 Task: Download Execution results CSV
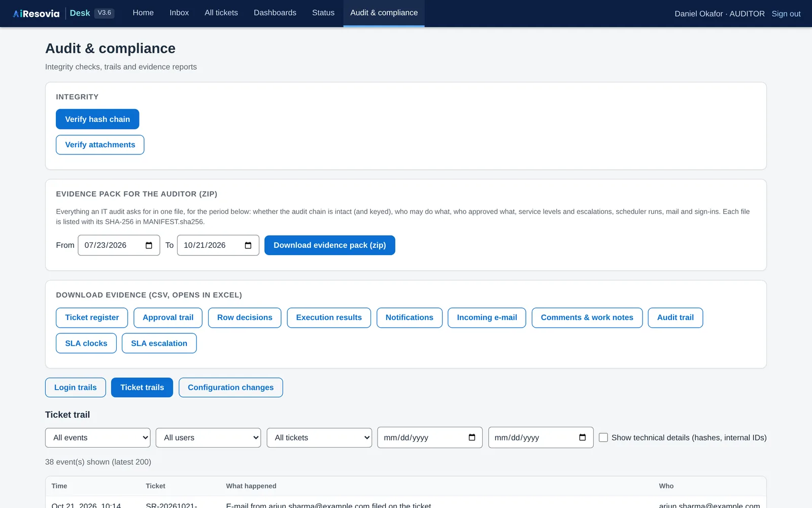coord(329,317)
